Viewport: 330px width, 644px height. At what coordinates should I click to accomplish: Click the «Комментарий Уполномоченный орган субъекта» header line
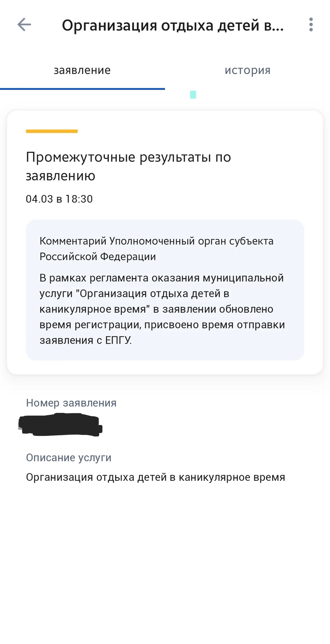(x=156, y=241)
